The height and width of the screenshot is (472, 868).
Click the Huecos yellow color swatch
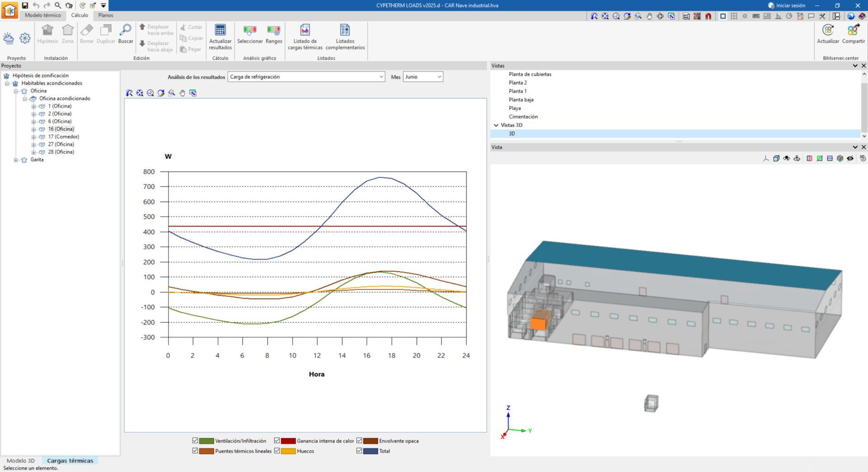point(288,451)
